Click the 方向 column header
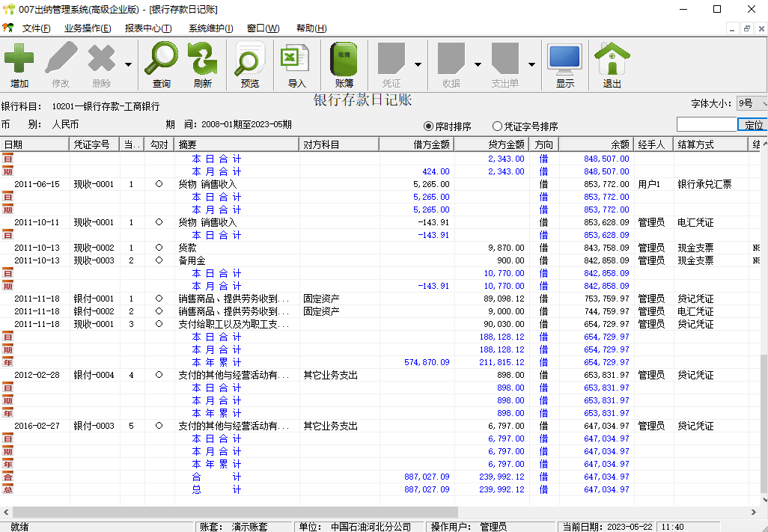The height and width of the screenshot is (532, 768). pos(543,144)
